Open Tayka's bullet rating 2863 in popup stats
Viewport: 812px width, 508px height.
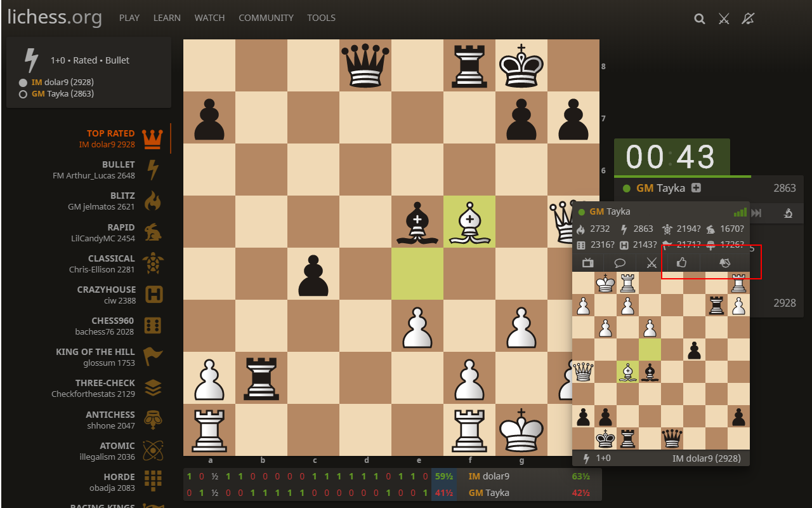[637, 229]
